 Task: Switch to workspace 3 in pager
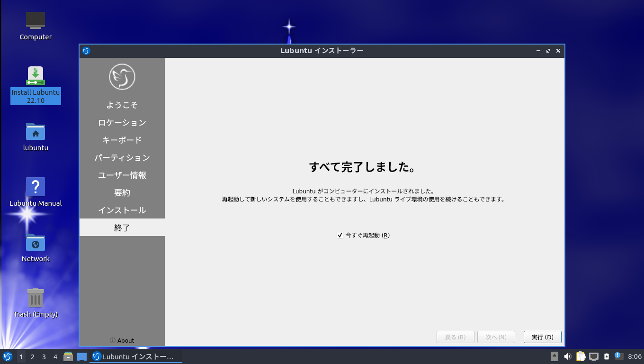(x=44, y=356)
